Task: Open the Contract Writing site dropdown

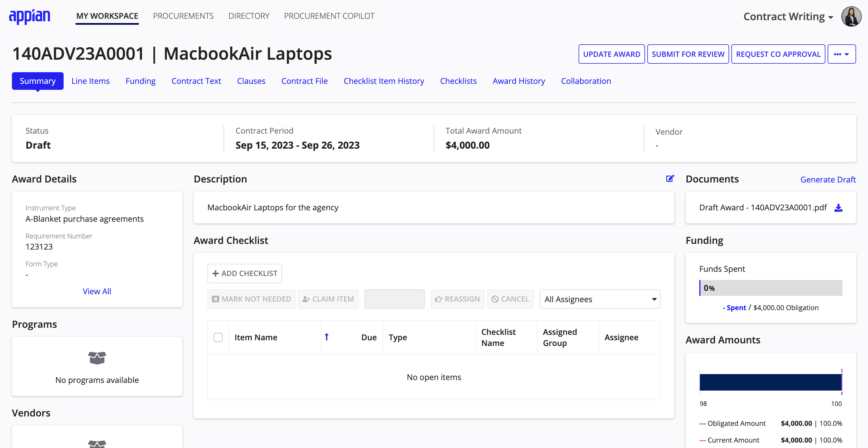Action: coord(788,16)
